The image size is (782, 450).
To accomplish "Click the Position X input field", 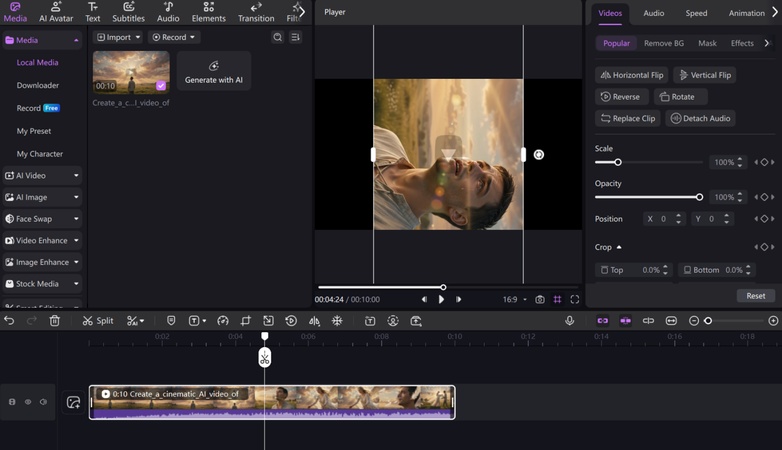I will pyautogui.click(x=663, y=219).
